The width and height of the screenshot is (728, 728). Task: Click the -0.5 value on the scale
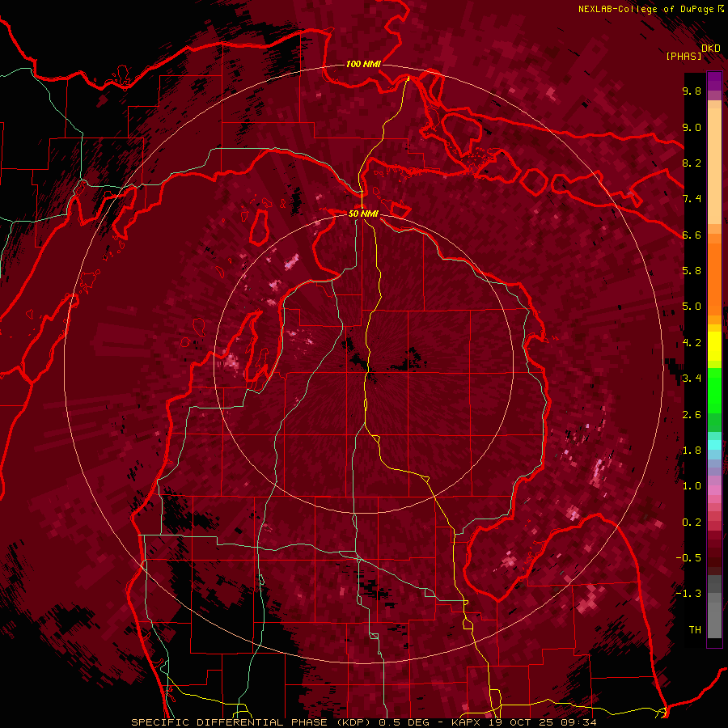click(x=688, y=558)
